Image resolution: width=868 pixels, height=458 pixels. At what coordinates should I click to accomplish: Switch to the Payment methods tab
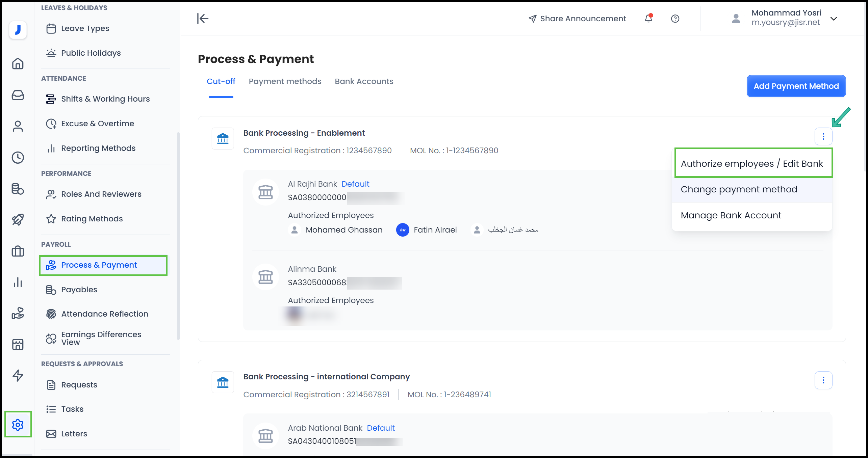pyautogui.click(x=285, y=81)
